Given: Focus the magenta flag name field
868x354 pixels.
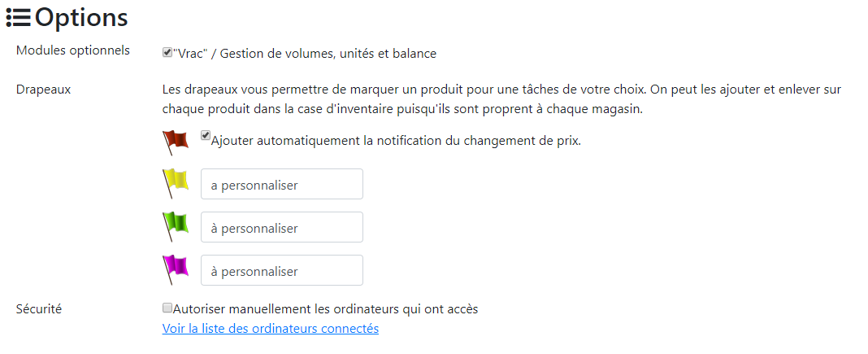Looking at the screenshot, I should click(282, 270).
